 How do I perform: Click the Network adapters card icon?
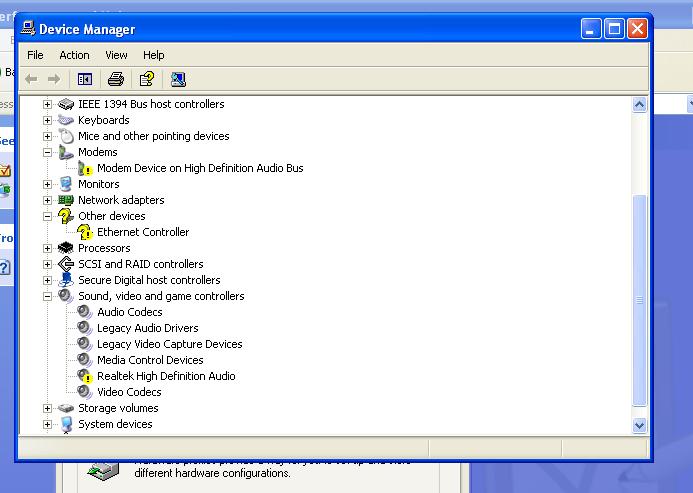(66, 200)
